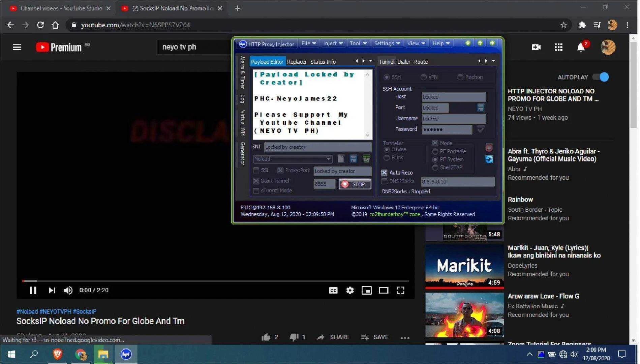The image size is (640, 364).
Task: Open the File menu dropdown
Action: tap(309, 43)
